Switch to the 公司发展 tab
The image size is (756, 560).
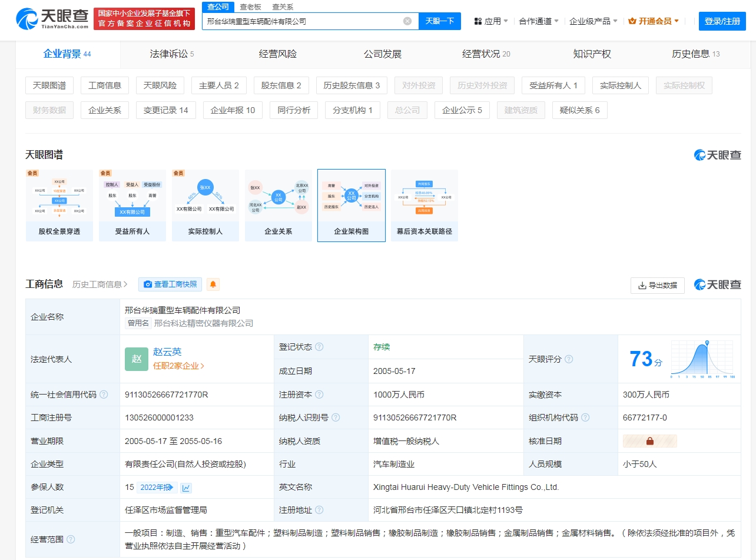coord(383,54)
